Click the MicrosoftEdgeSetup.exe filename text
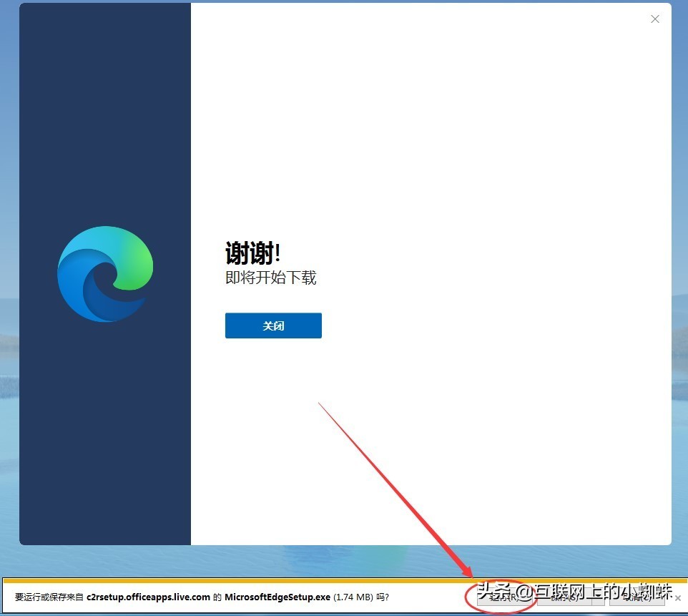The height and width of the screenshot is (616, 688). coord(279,597)
